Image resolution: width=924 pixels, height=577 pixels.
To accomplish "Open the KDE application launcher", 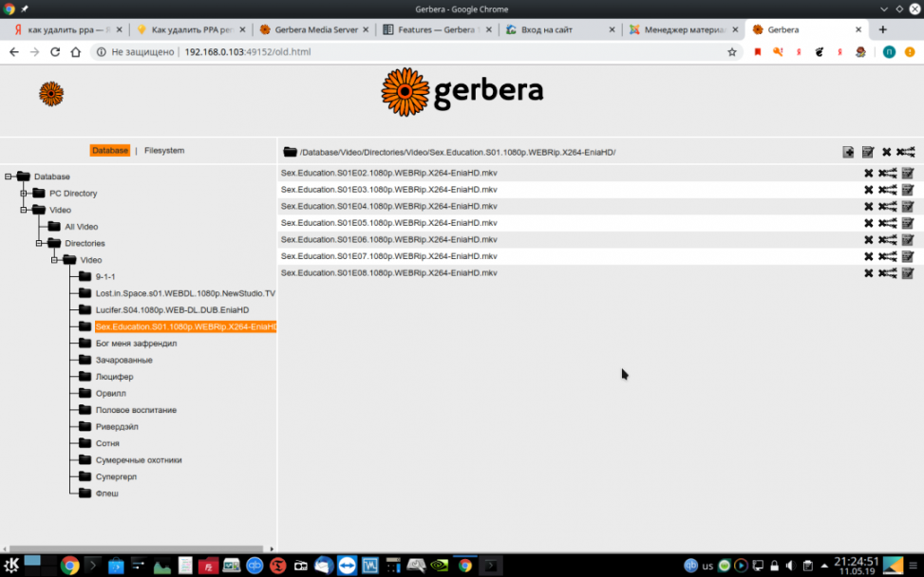I will click(x=11, y=566).
